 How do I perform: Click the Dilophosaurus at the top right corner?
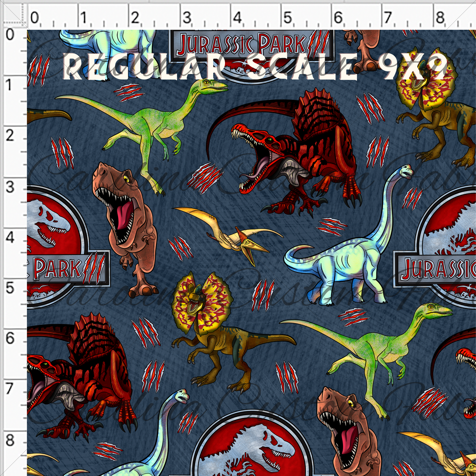tap(435, 105)
